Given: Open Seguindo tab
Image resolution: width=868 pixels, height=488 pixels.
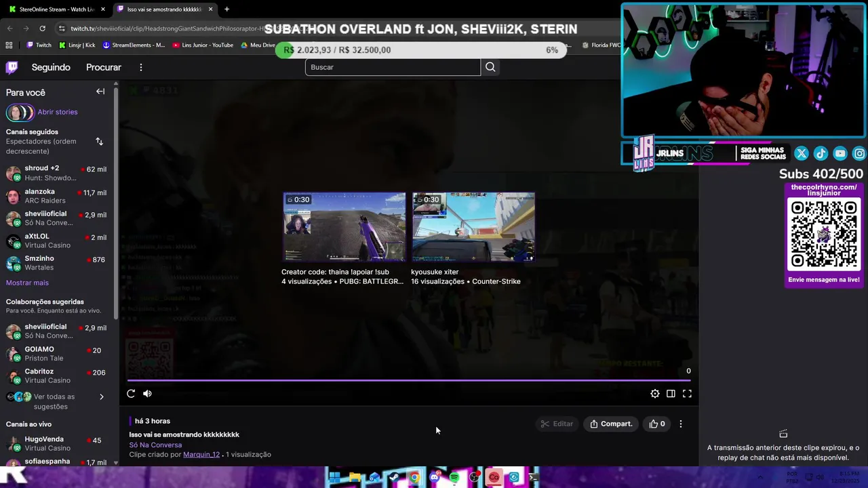Looking at the screenshot, I should tap(51, 67).
